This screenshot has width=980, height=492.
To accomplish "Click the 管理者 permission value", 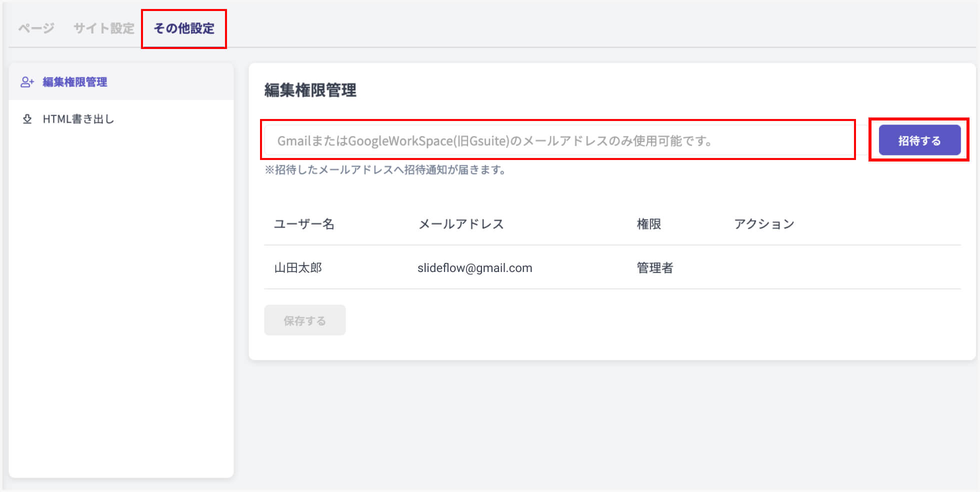I will coord(653,268).
